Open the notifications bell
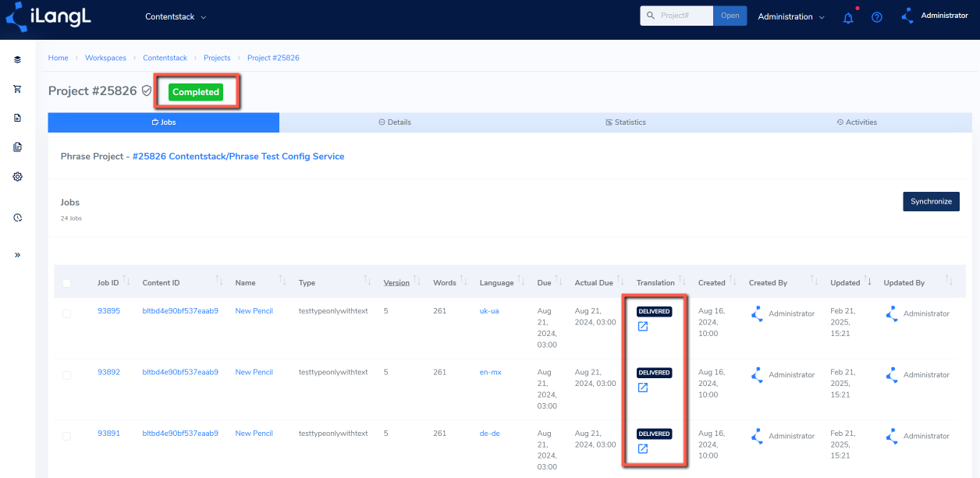This screenshot has height=478, width=980. click(848, 17)
